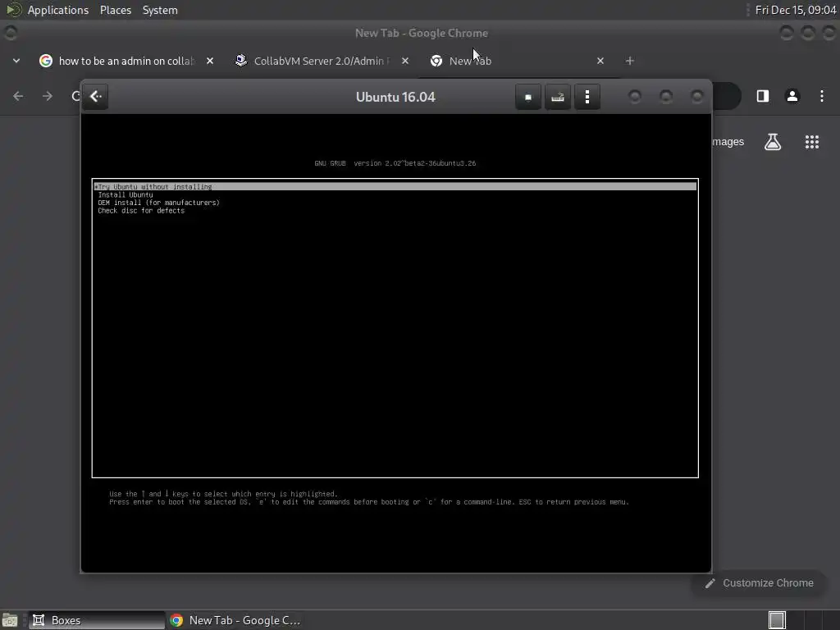The image size is (840, 630).
Task: Click the show desktop icon in bottom panel
Action: pyautogui.click(x=10, y=620)
